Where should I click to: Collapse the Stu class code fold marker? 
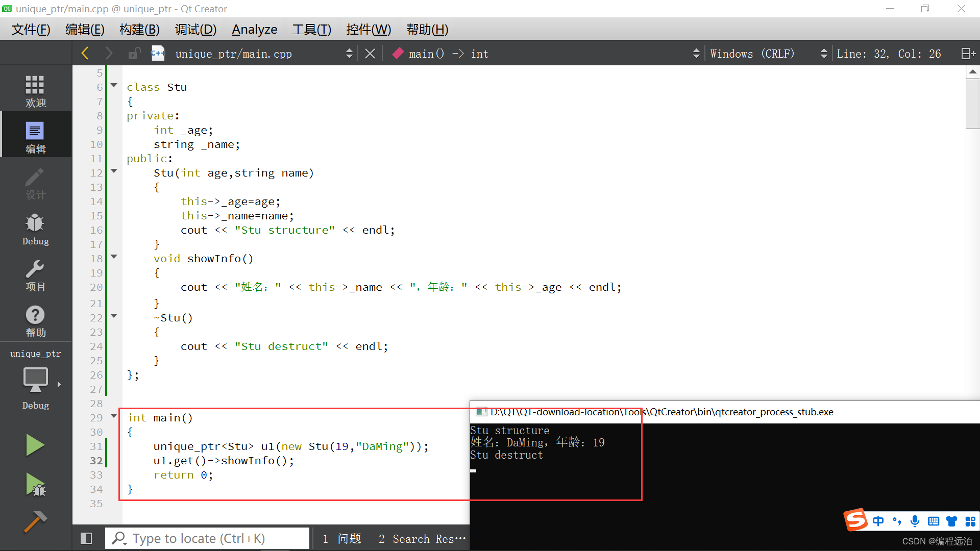[x=113, y=86]
